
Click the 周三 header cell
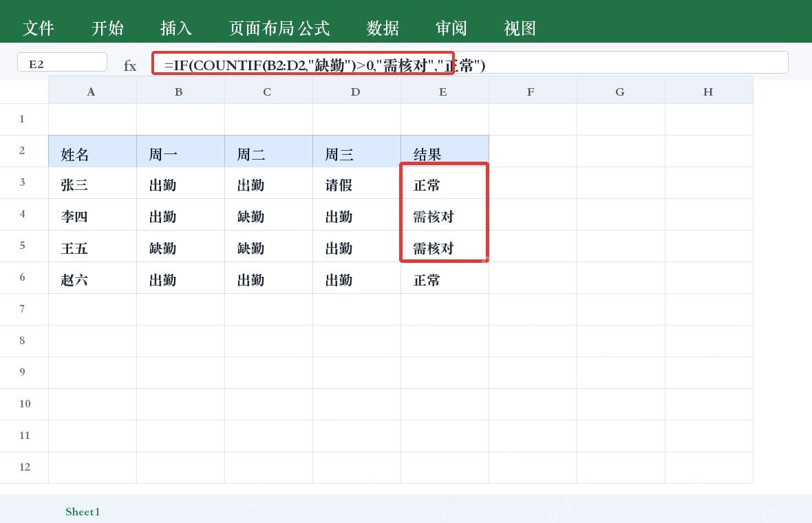(357, 151)
